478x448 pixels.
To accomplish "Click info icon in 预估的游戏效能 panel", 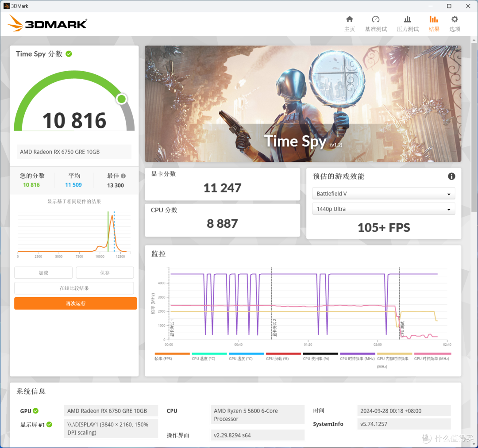I will 451,176.
